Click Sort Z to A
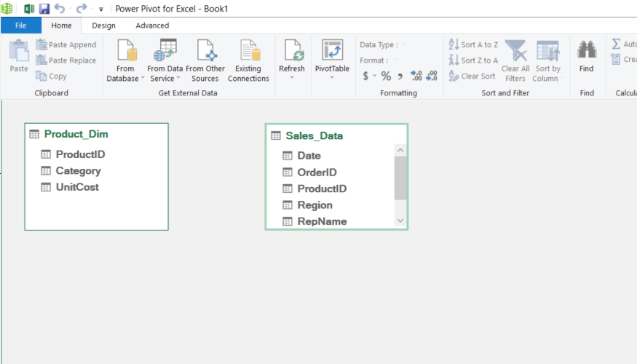637x364 pixels. (x=473, y=60)
